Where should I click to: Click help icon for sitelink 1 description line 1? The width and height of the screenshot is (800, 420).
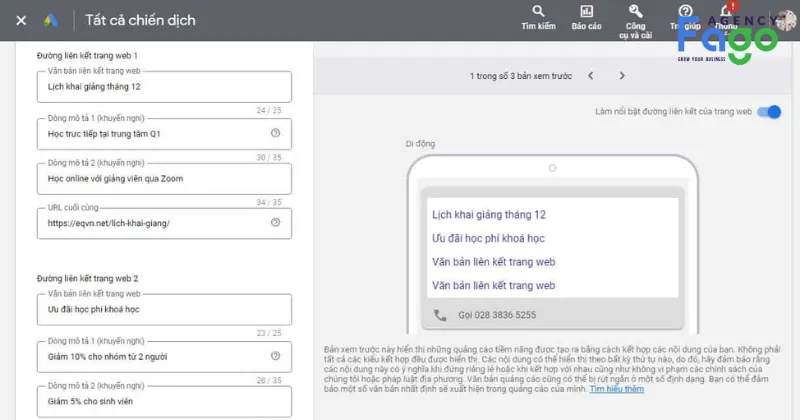276,133
